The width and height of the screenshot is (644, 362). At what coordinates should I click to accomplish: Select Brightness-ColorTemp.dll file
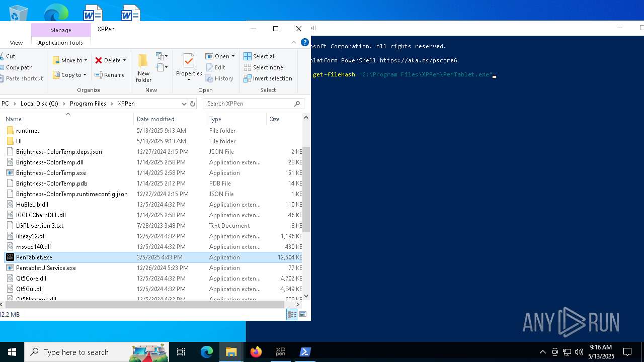click(x=50, y=162)
